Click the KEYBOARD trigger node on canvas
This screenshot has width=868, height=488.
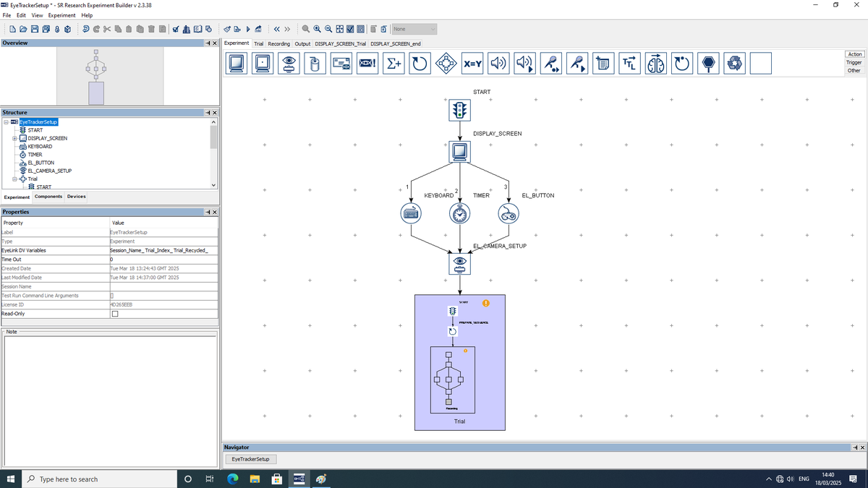pyautogui.click(x=411, y=213)
